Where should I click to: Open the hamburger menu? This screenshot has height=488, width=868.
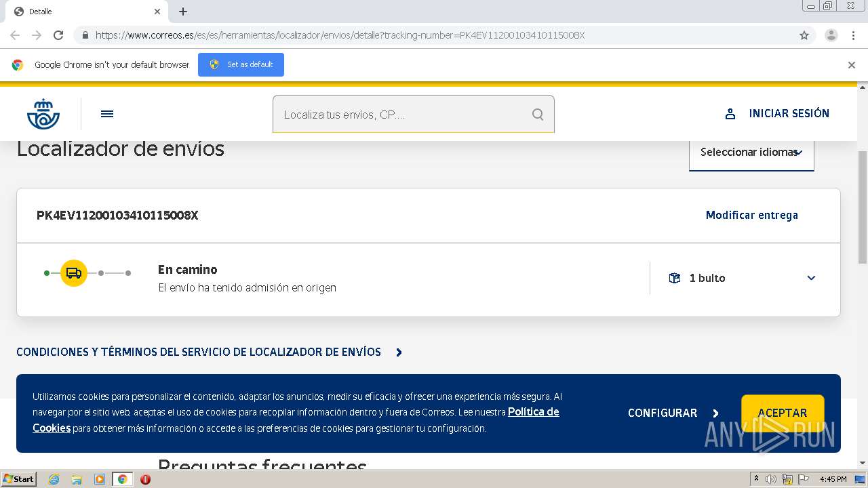pos(107,114)
